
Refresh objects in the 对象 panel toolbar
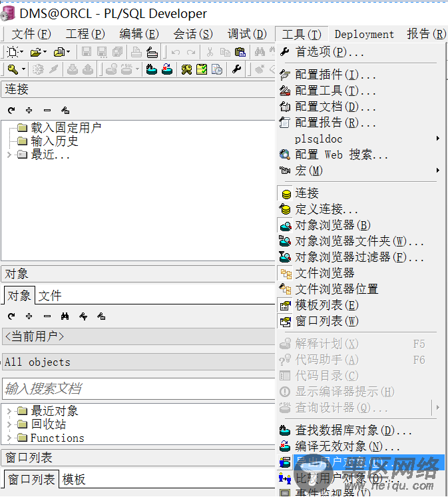coord(11,316)
